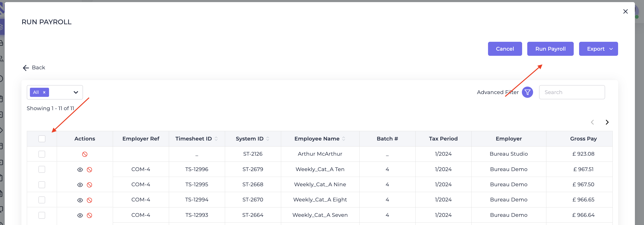The image size is (644, 225).
Task: Remove the All filter tag
Action: tap(44, 92)
